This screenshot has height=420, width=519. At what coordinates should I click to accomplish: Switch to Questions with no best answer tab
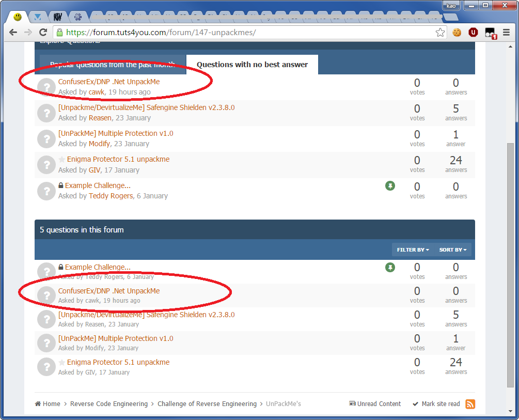[x=252, y=65]
